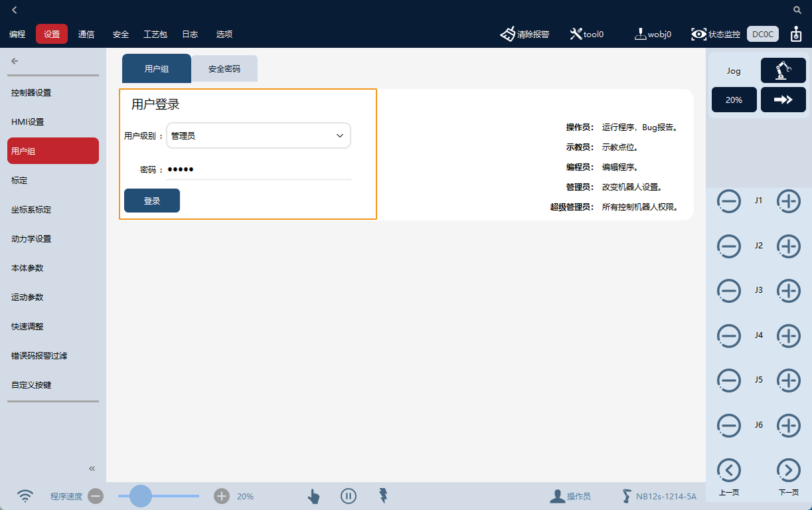The height and width of the screenshot is (510, 812).
Task: Click the robot arm icon next to Jog
Action: point(783,70)
